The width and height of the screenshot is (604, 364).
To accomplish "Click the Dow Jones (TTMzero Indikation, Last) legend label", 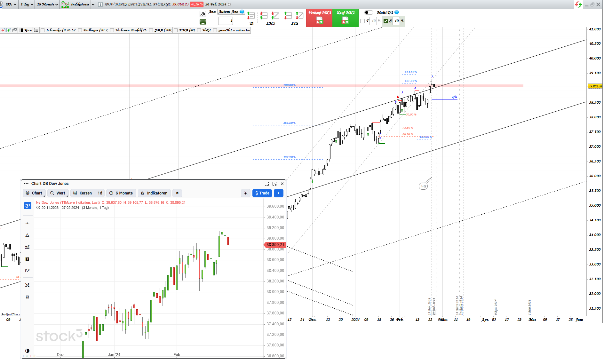I will click(71, 202).
